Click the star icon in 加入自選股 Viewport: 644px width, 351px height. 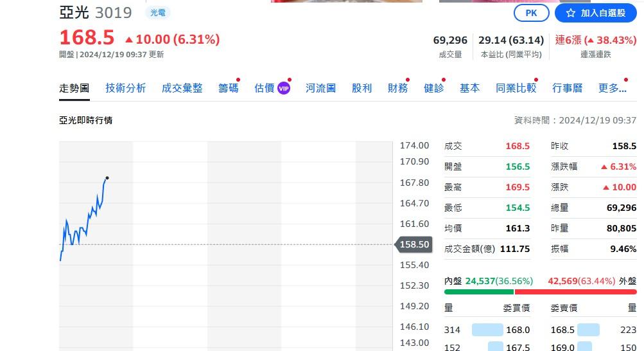(x=570, y=13)
